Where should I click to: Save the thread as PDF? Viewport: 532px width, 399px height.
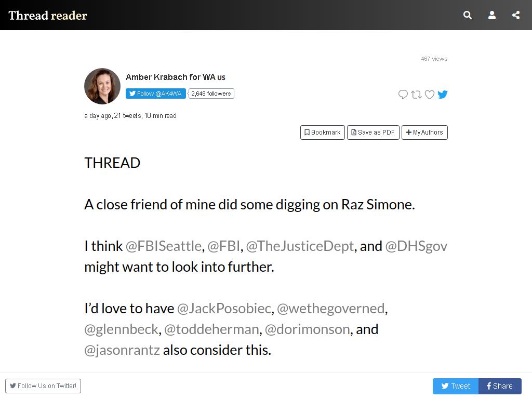[373, 132]
